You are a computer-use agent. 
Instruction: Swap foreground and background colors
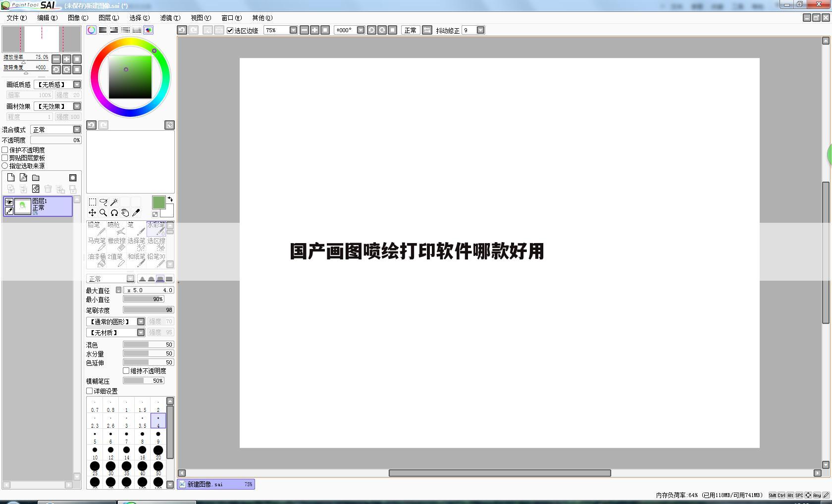click(170, 199)
